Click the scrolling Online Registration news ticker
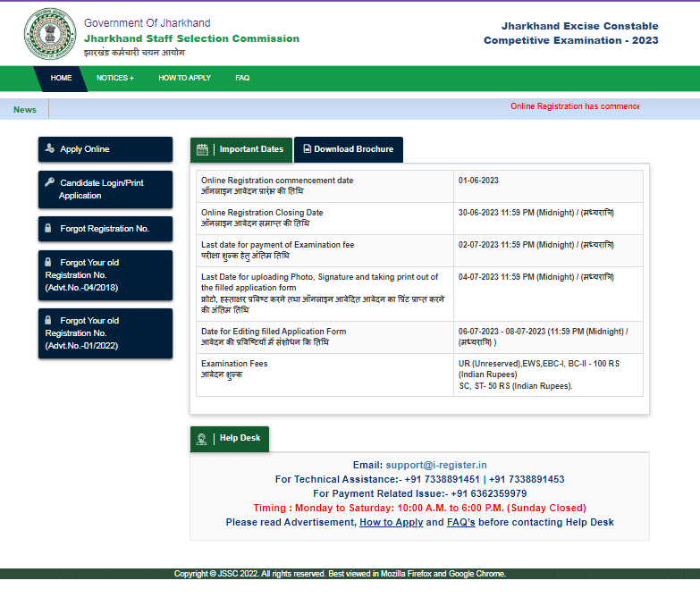The height and width of the screenshot is (606, 700). point(574,106)
